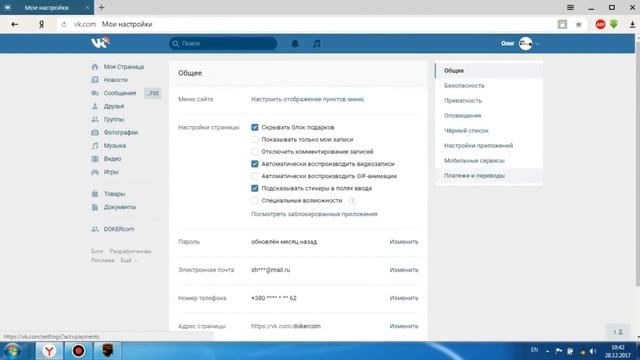This screenshot has height=360, width=640.
Task: Switch to Чёрный список tab
Action: coord(489,131)
